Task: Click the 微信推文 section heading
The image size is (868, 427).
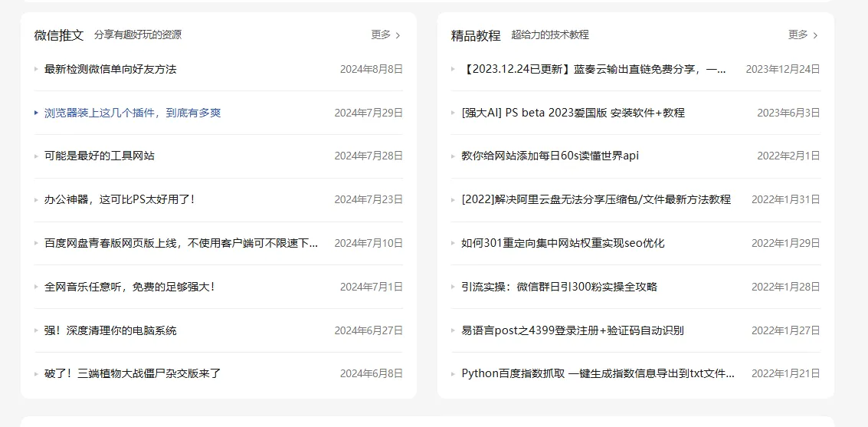Action: 59,35
